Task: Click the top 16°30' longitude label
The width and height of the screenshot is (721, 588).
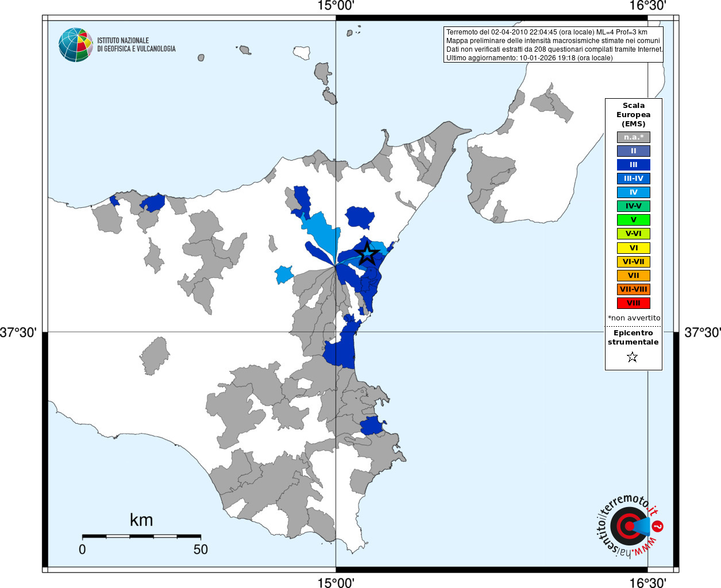Action: [x=648, y=6]
